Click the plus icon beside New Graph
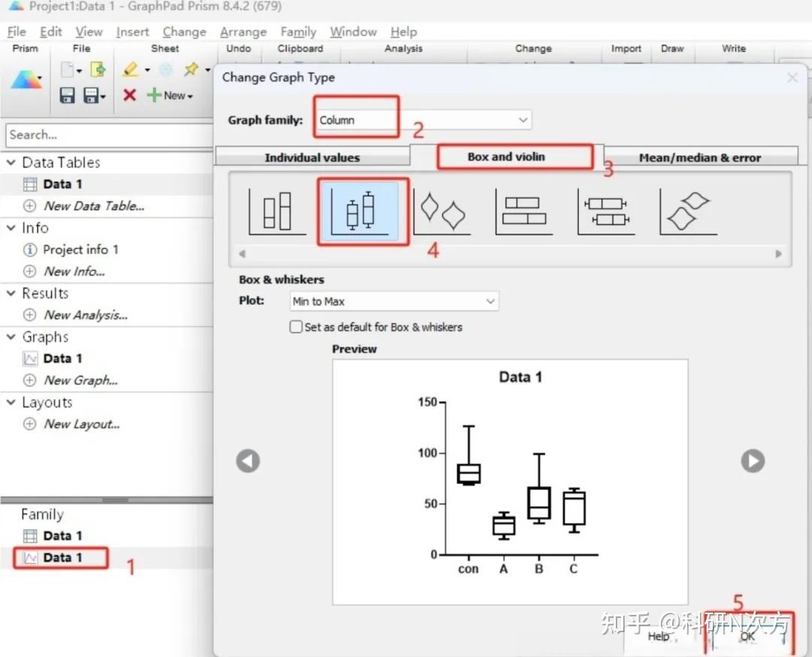 (29, 380)
